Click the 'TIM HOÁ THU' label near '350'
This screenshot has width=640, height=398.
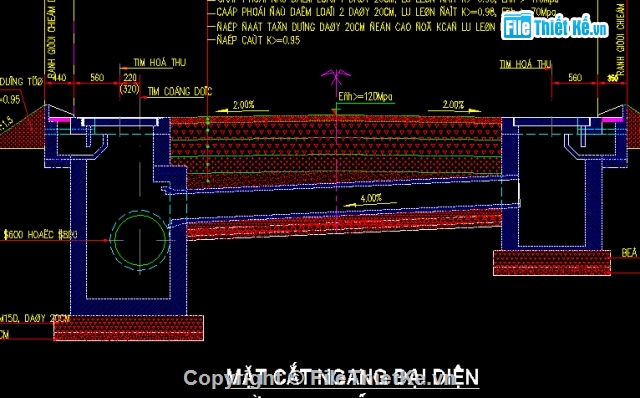click(x=525, y=64)
